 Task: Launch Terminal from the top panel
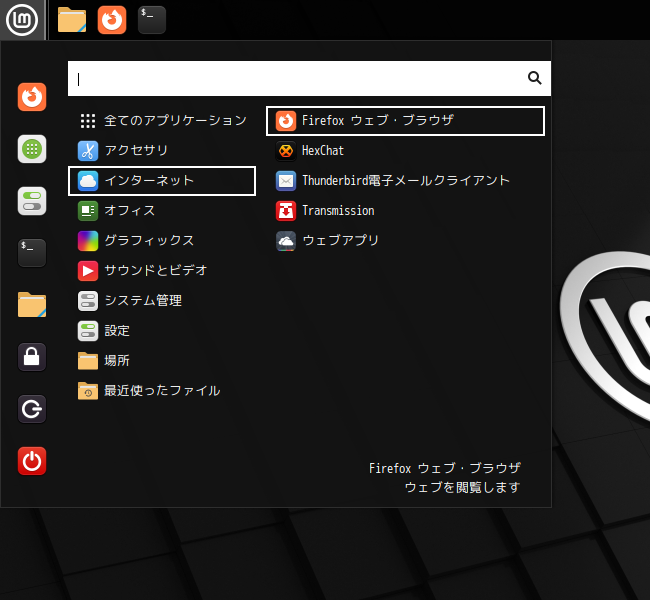152,20
